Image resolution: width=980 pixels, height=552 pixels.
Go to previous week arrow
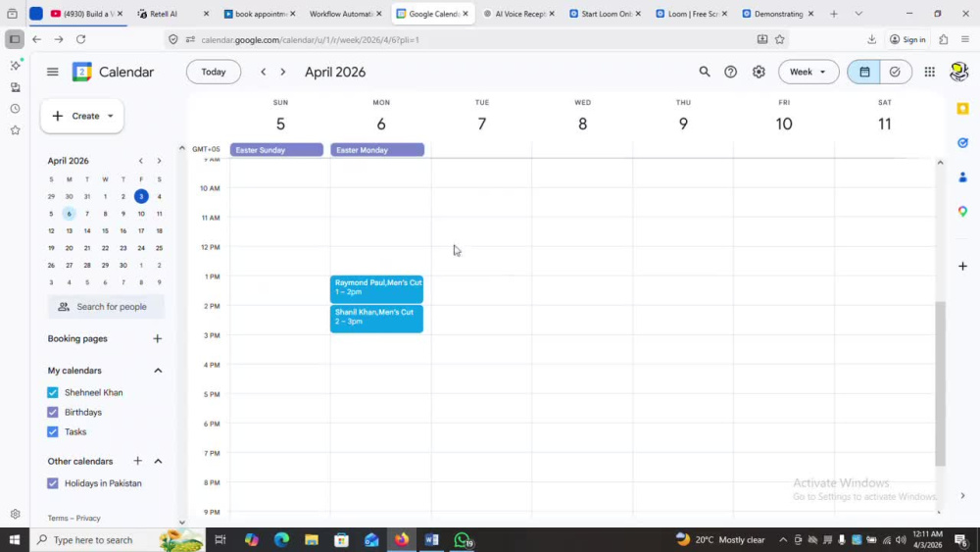coord(263,72)
